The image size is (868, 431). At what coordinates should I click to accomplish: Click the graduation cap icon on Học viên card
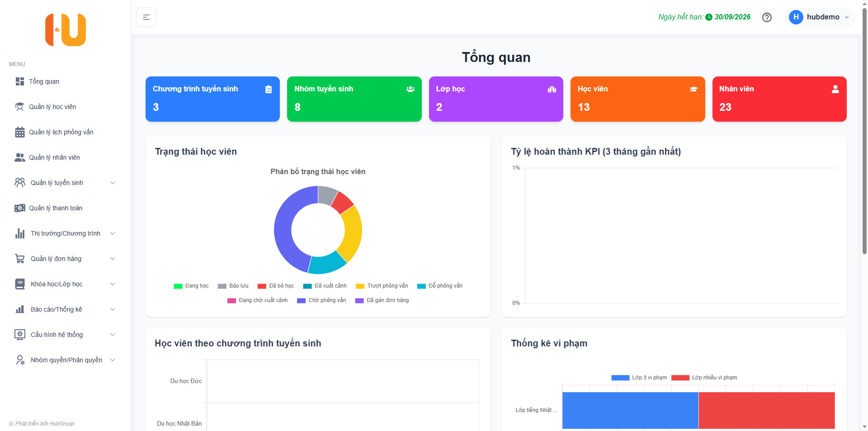(x=693, y=89)
